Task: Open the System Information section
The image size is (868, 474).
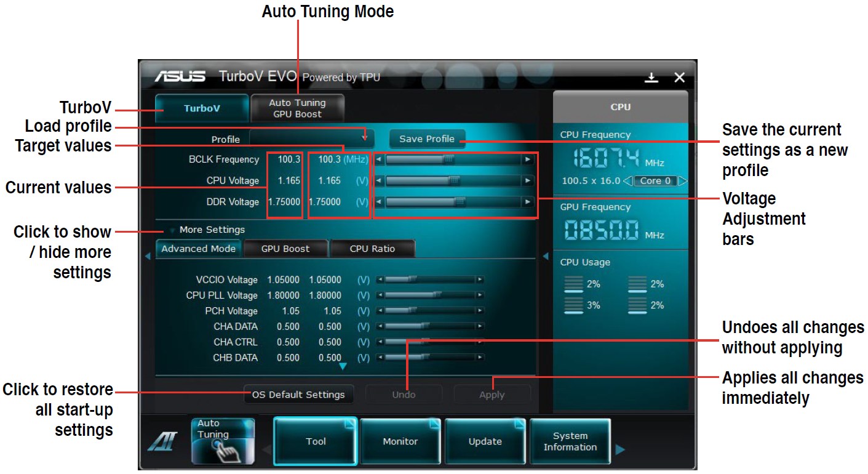Action: 570,441
